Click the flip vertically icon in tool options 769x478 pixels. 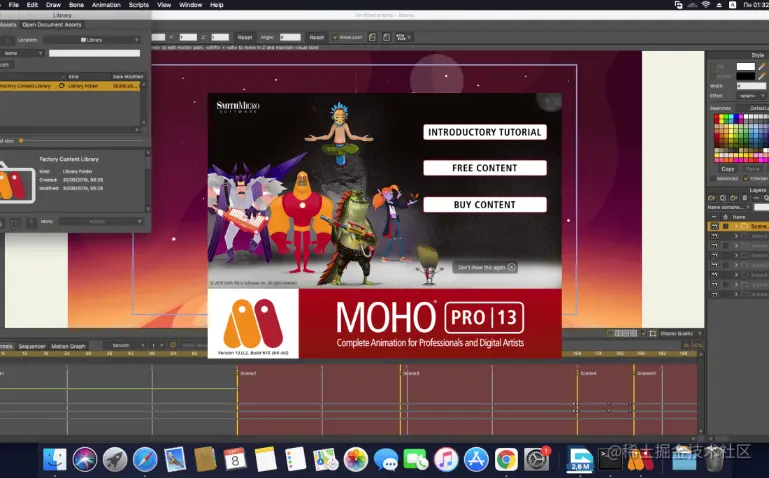pyautogui.click(x=386, y=37)
